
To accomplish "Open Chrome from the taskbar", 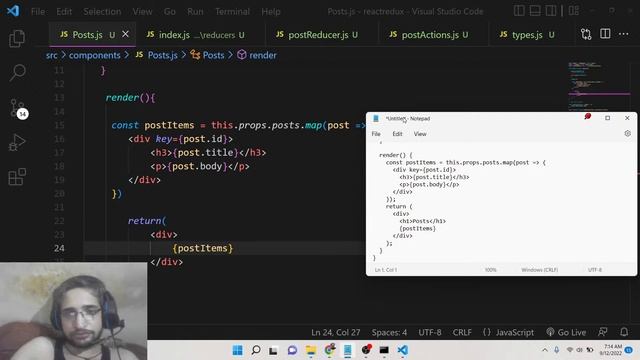I will click(x=329, y=350).
